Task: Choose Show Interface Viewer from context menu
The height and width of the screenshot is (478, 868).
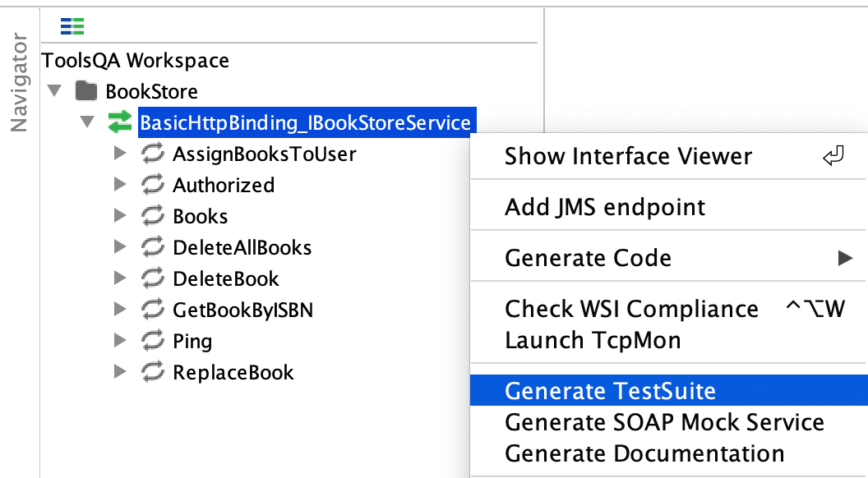Action: [669, 156]
